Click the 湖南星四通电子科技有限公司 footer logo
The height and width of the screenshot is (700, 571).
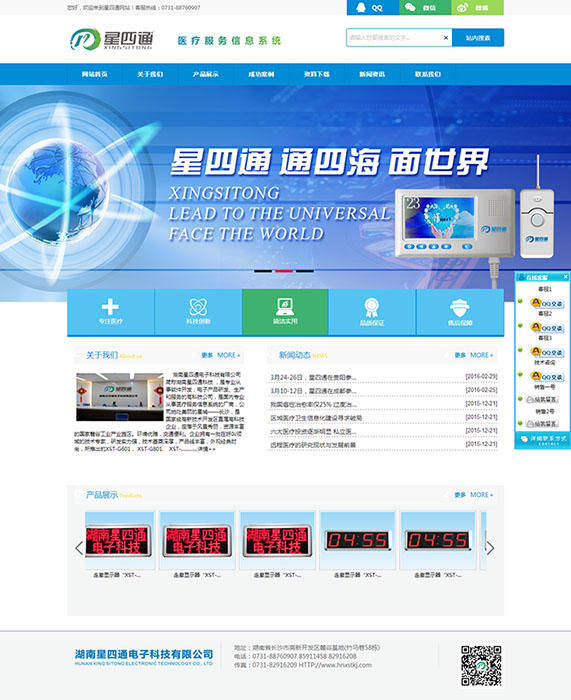pyautogui.click(x=144, y=657)
